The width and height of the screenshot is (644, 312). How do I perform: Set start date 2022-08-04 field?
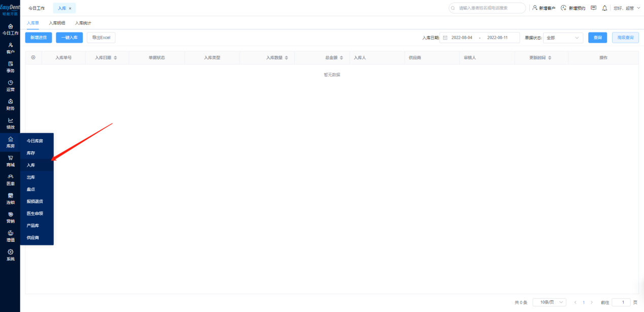click(462, 38)
